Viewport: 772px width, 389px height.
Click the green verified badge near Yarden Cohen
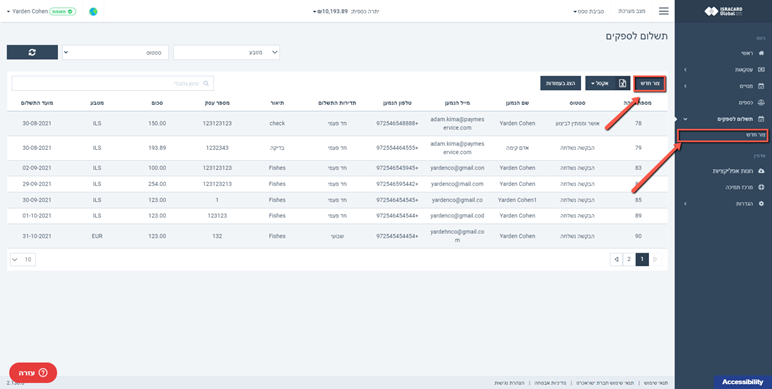point(63,11)
